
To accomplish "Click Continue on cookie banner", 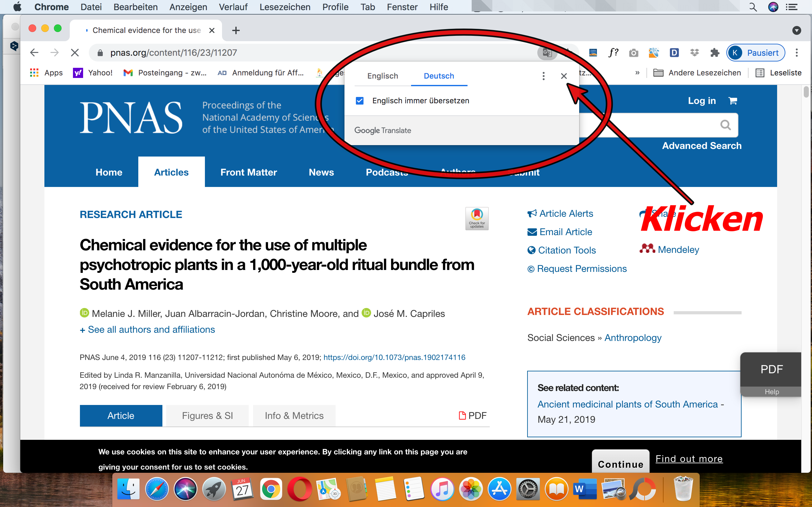I will click(x=620, y=464).
